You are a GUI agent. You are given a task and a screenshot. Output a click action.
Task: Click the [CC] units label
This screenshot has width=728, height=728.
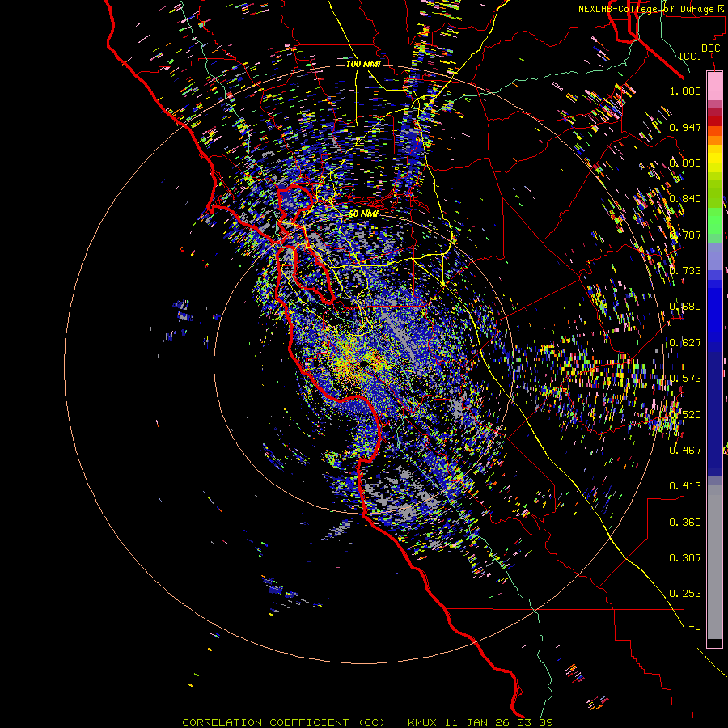tap(691, 56)
